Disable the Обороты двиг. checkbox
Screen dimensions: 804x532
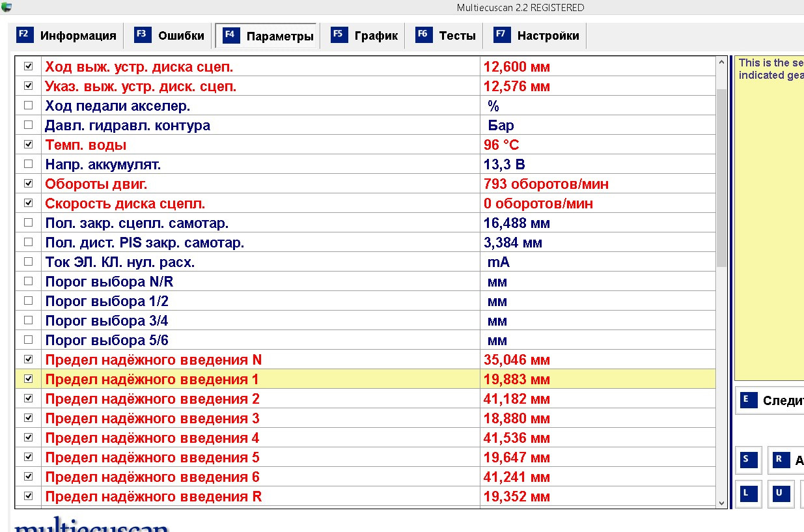(28, 184)
